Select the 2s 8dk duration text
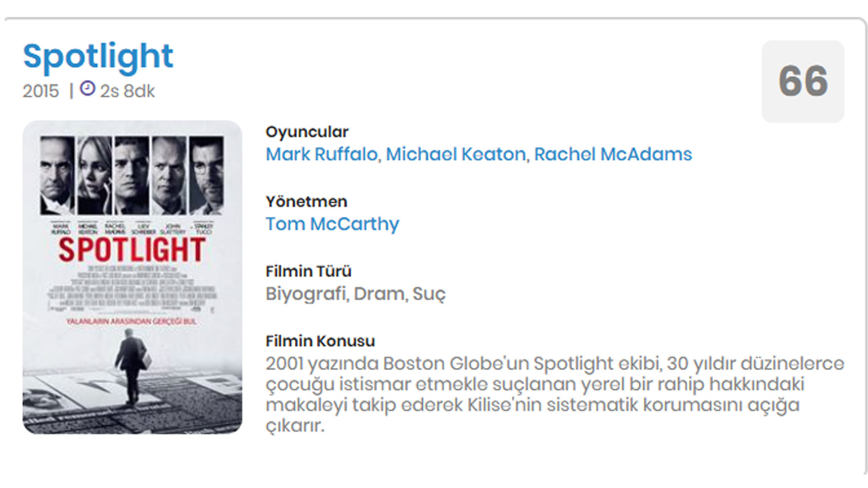 click(x=127, y=91)
